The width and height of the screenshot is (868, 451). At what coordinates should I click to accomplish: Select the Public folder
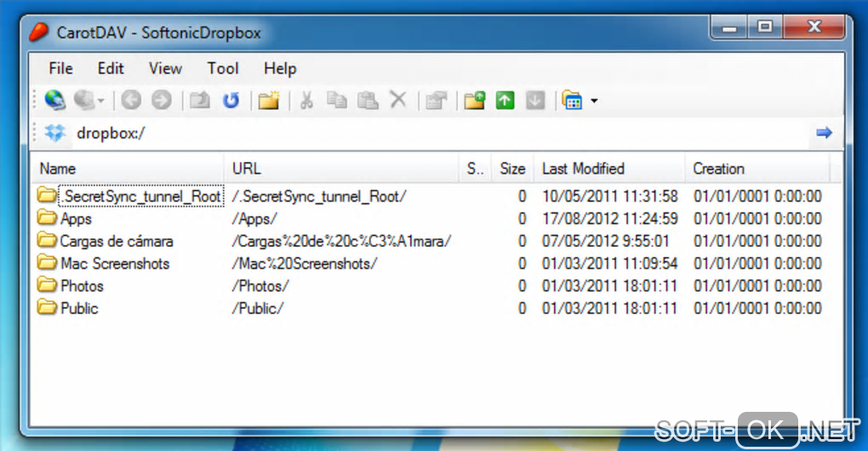point(79,308)
